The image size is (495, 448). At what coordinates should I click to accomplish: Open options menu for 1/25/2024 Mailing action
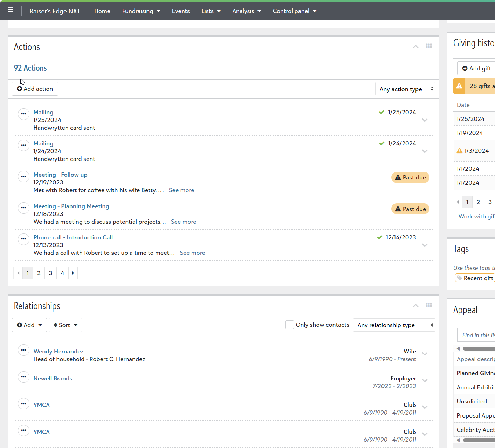(23, 114)
